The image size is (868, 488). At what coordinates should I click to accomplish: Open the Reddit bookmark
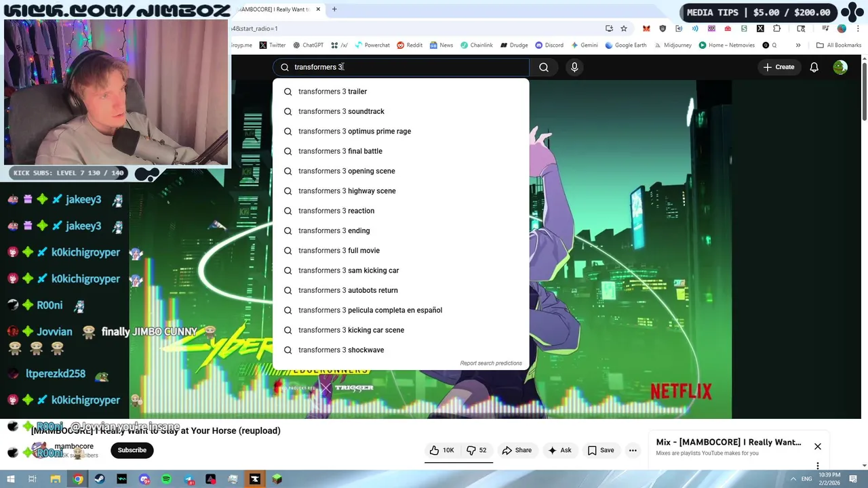[x=410, y=45]
